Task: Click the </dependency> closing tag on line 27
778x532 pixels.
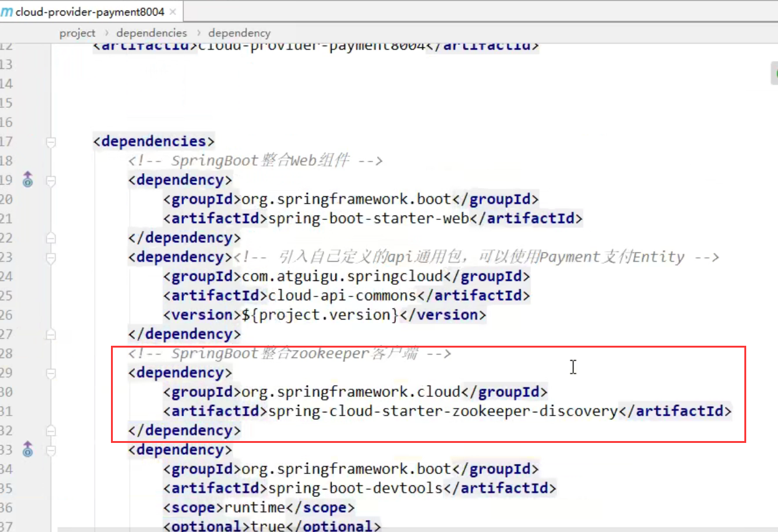Action: 185,335
